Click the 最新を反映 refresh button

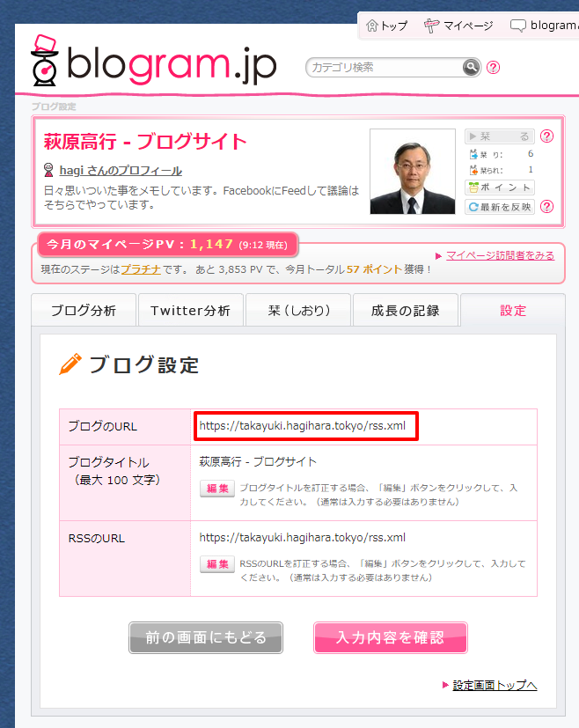pyautogui.click(x=500, y=207)
